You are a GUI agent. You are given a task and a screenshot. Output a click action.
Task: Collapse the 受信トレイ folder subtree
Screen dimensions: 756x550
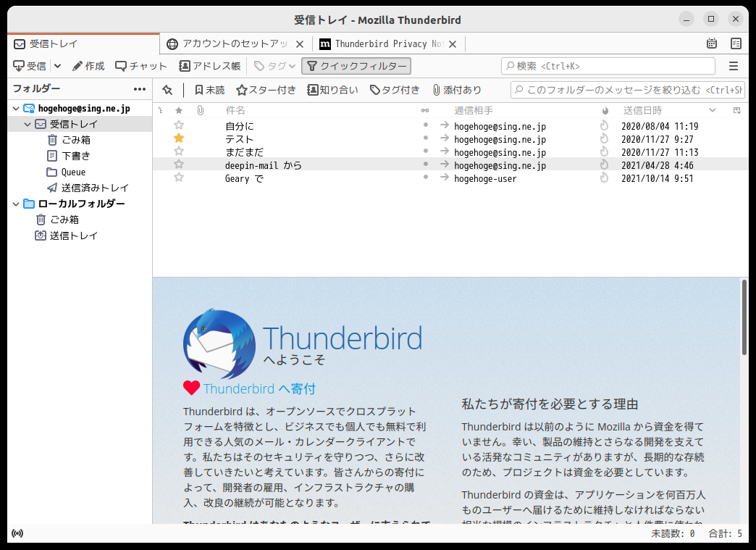tap(28, 125)
